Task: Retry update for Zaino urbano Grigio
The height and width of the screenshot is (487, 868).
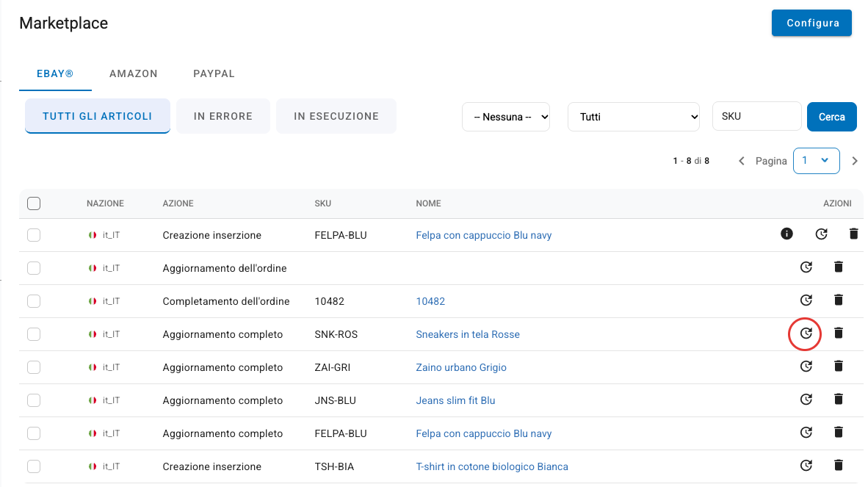Action: click(x=806, y=367)
